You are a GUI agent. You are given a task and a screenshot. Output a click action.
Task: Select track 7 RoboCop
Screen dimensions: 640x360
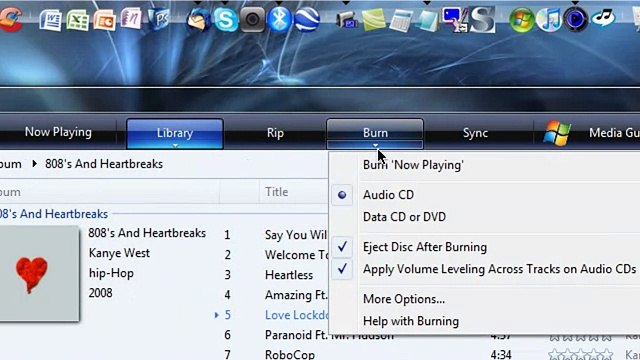[x=289, y=354]
